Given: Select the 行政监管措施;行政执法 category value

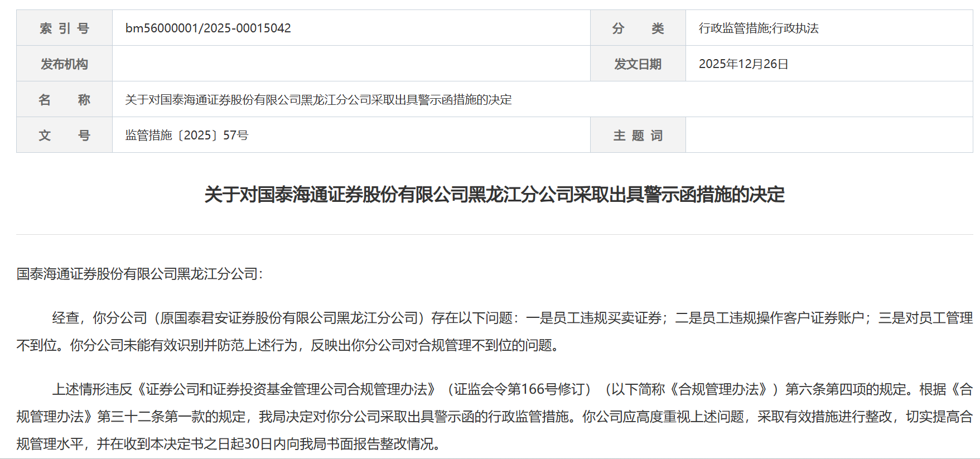Looking at the screenshot, I should [759, 28].
